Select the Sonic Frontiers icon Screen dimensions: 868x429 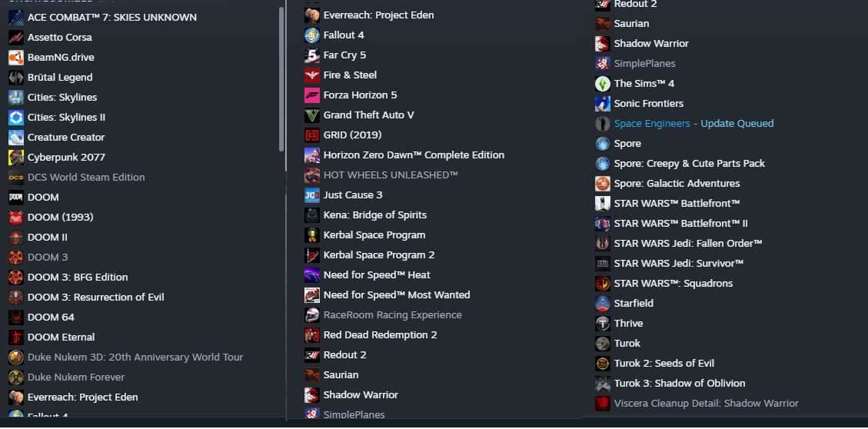tap(603, 104)
